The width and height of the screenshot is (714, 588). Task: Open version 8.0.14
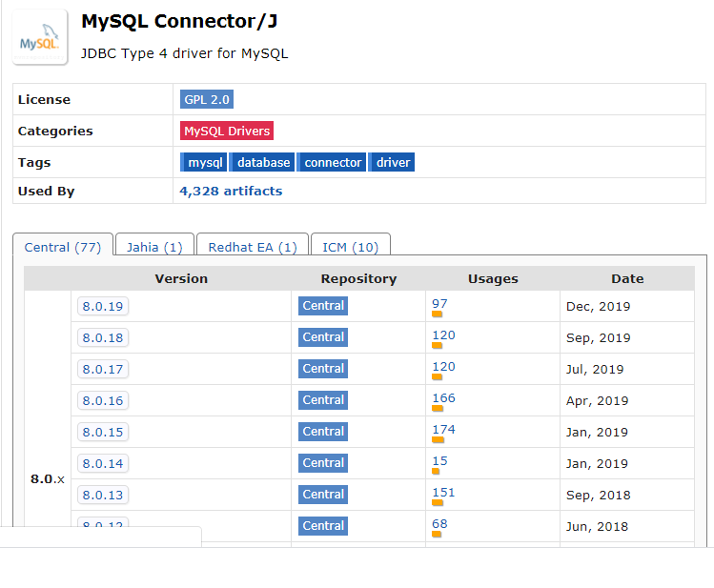pos(103,463)
